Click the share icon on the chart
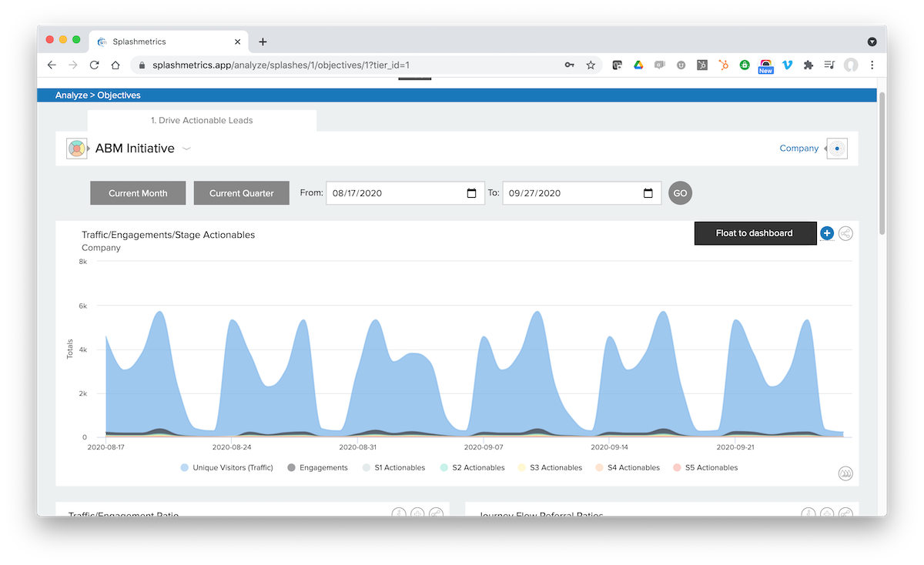 845,233
